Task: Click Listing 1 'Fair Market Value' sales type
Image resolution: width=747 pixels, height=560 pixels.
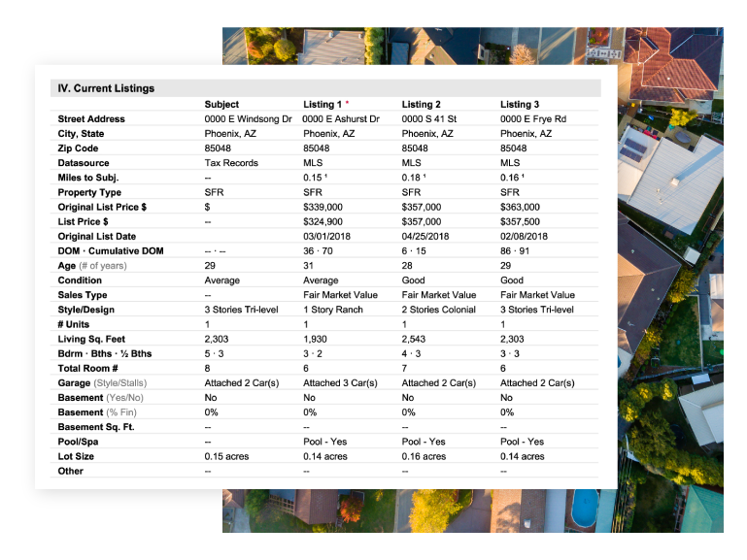Action: point(341,295)
